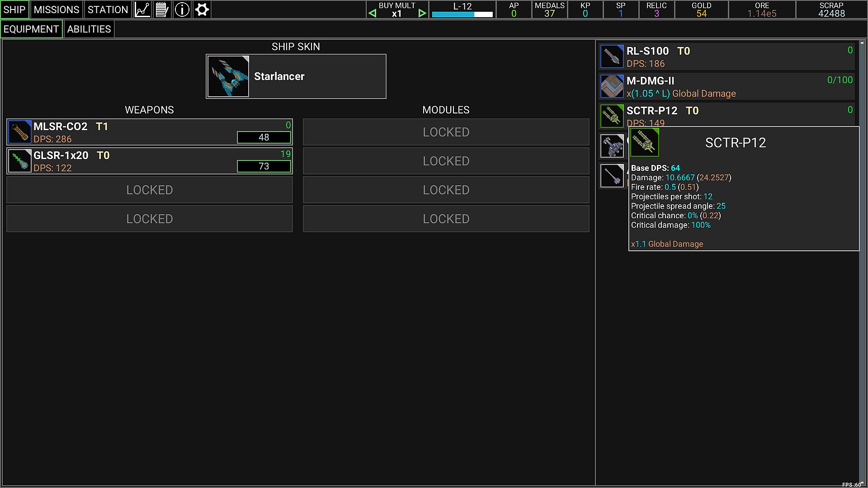Click the MLSR-CO2 weapon icon
The width and height of the screenshot is (868, 488).
pos(19,132)
